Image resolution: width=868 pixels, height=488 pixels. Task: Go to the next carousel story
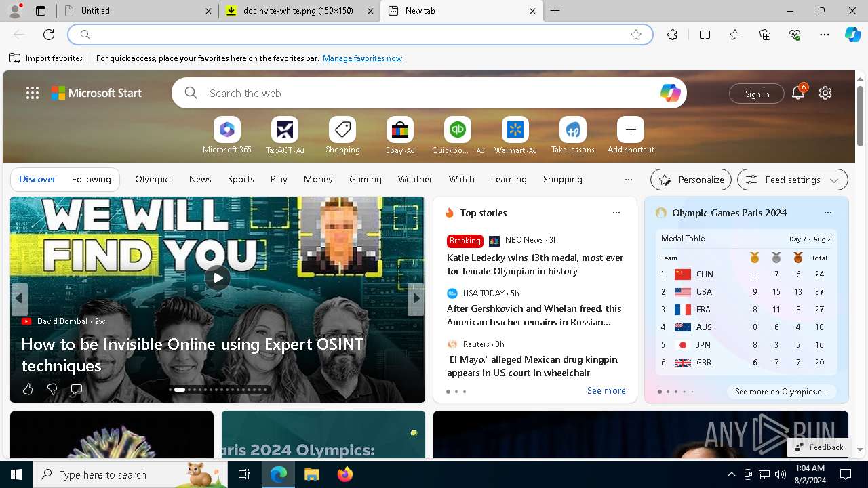point(416,298)
